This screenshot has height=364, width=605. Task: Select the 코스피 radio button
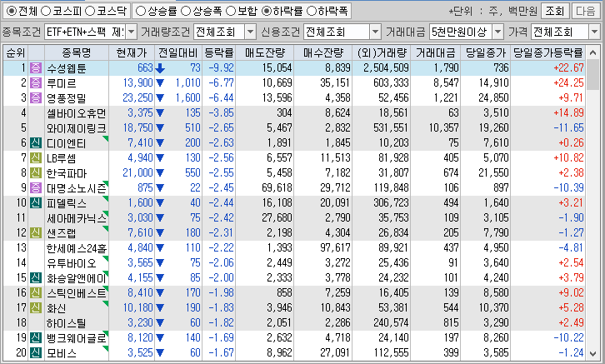[46, 11]
